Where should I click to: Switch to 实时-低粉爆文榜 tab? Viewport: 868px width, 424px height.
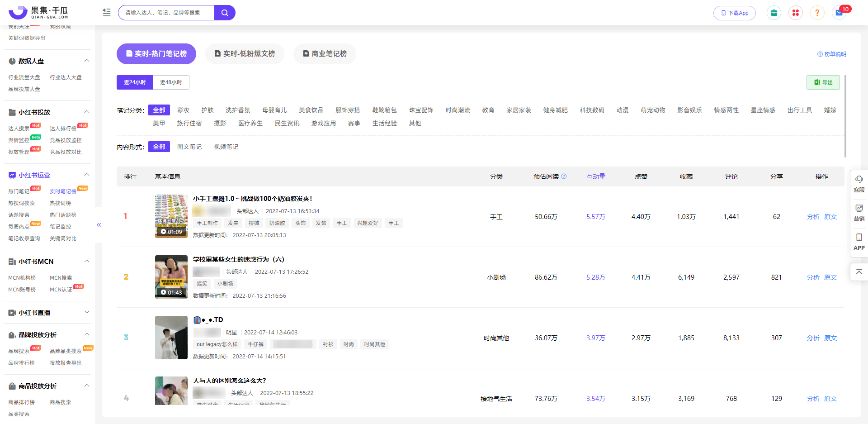point(245,54)
